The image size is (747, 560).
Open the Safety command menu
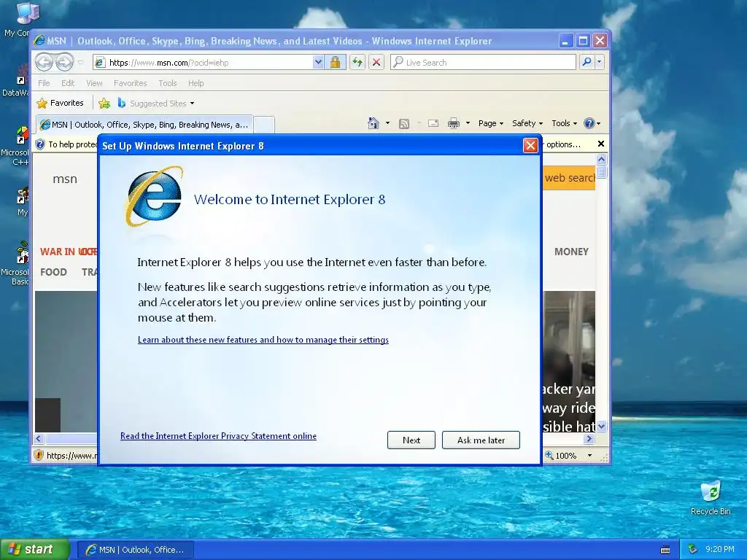pos(527,123)
